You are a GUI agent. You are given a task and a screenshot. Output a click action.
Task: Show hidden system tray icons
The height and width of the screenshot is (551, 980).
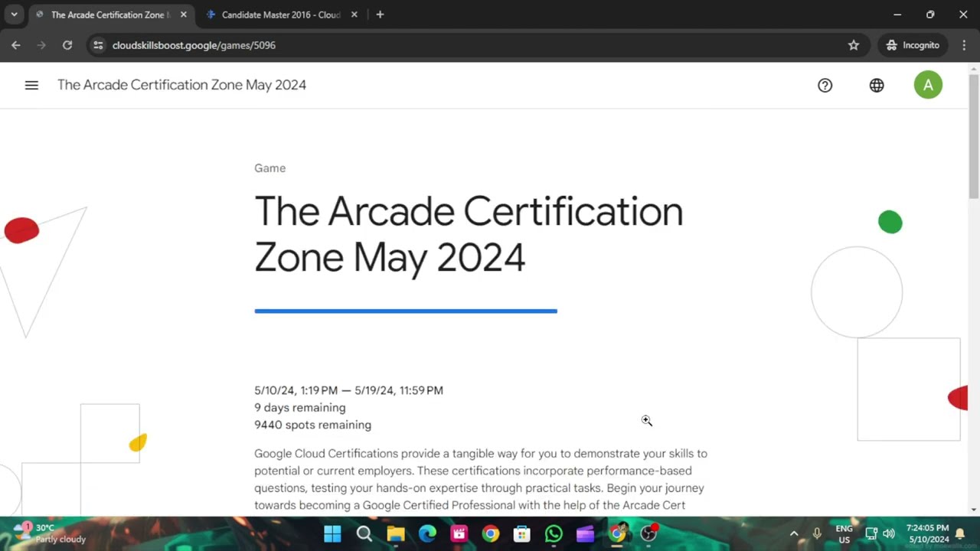click(x=794, y=533)
